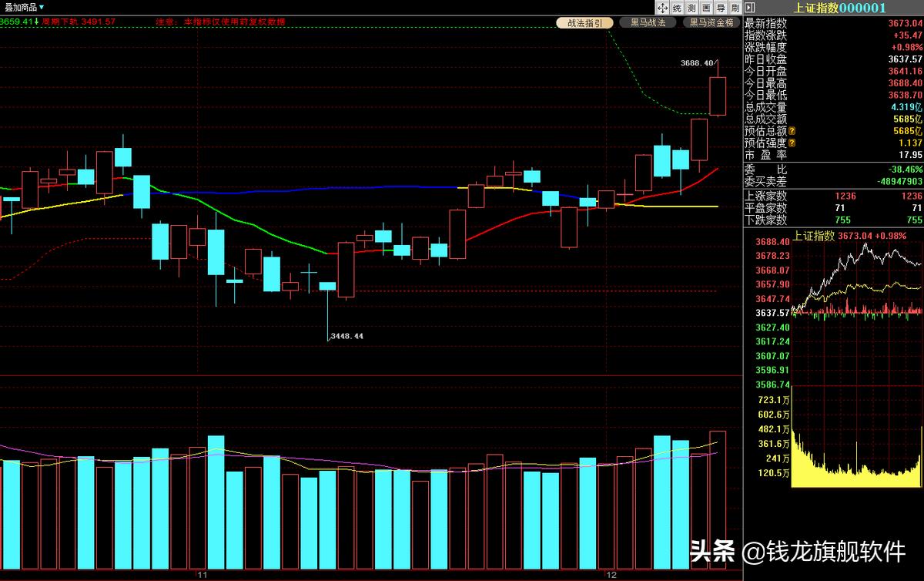Screen dimensions: 924x581
Task: Select the 战法指引 tab
Action: 584,23
